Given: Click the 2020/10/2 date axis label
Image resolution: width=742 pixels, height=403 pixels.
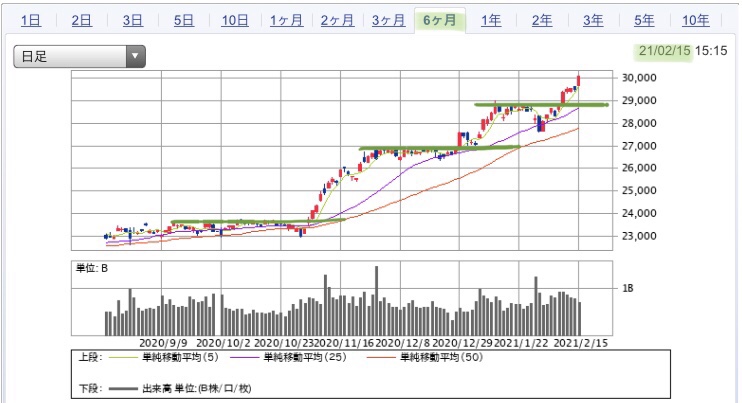Looking at the screenshot, I should click(x=223, y=343).
